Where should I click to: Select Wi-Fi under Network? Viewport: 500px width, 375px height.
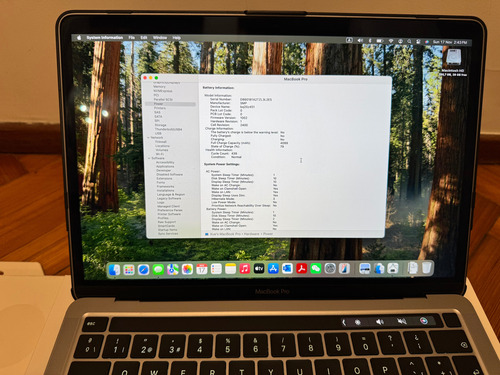tap(160, 154)
